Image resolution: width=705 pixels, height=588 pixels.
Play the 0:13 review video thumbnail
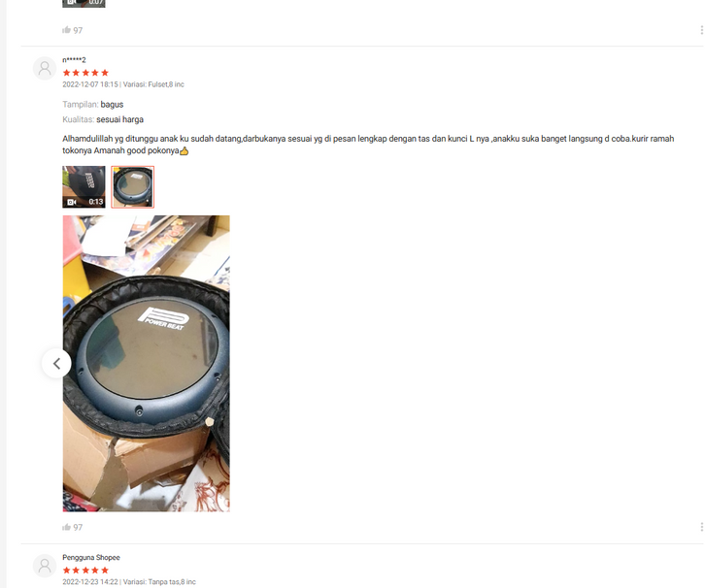[x=84, y=187]
